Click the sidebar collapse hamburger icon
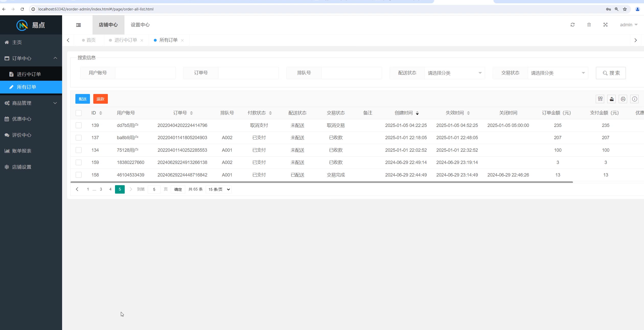 (78, 25)
